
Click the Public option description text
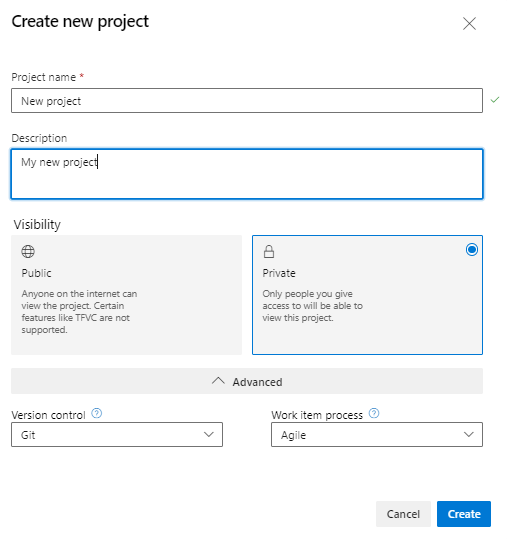point(79,312)
